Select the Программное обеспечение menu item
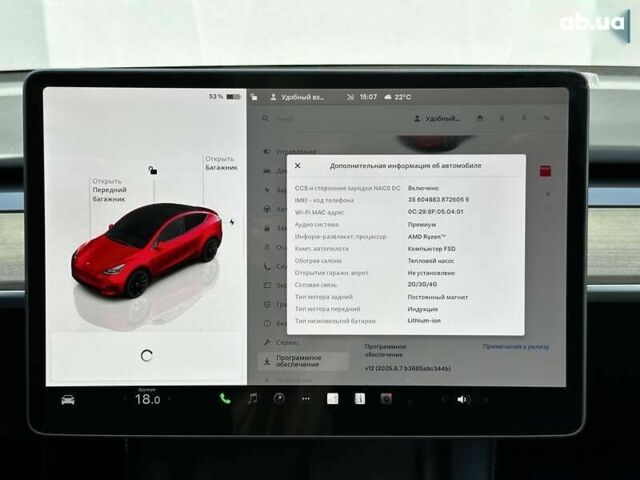The image size is (640, 480). point(303,361)
